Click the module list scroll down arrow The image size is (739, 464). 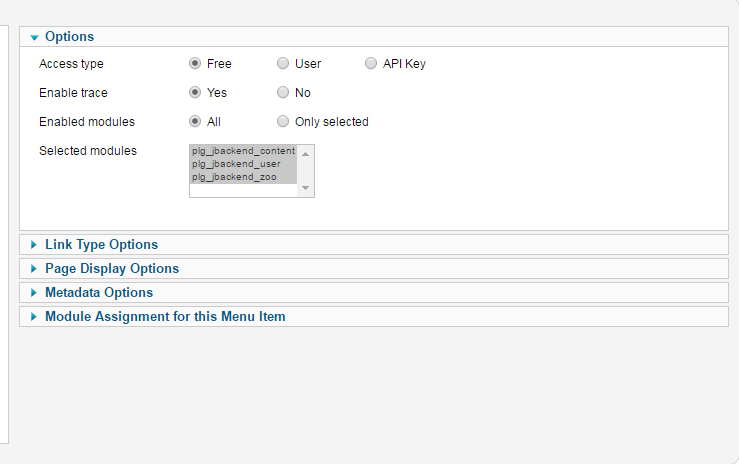click(305, 188)
